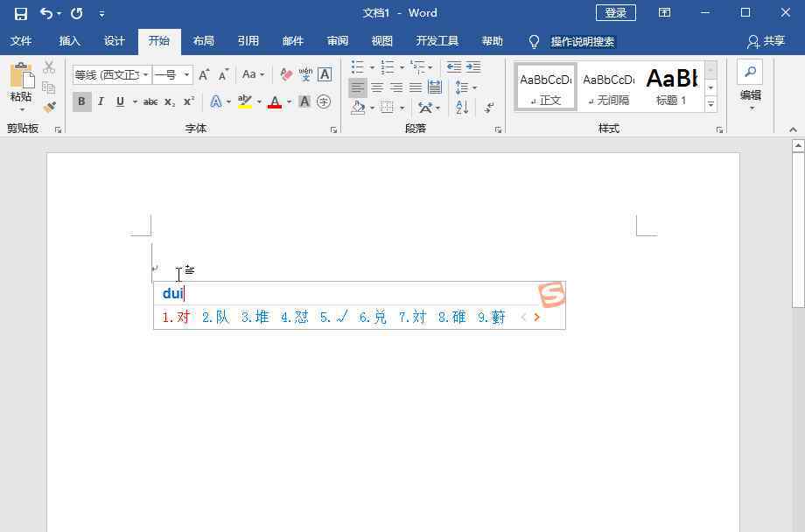This screenshot has width=805, height=532.
Task: Select the Format Painter brush
Action: [x=49, y=108]
